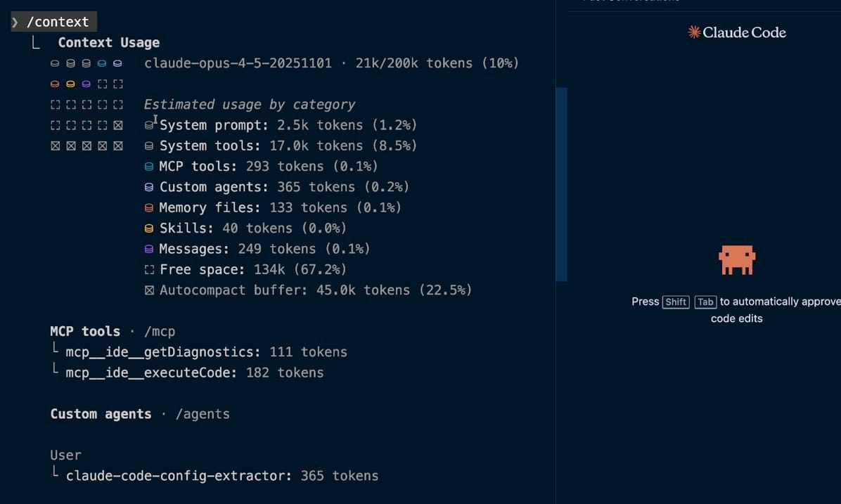Click the claude-opus-4-5-20251101 model name
This screenshot has height=504, width=841.
point(238,63)
